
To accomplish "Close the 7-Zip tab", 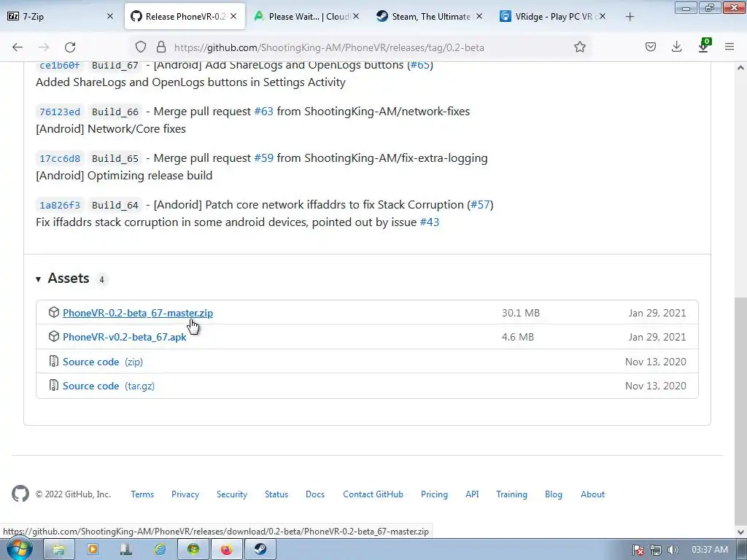I will pos(110,16).
